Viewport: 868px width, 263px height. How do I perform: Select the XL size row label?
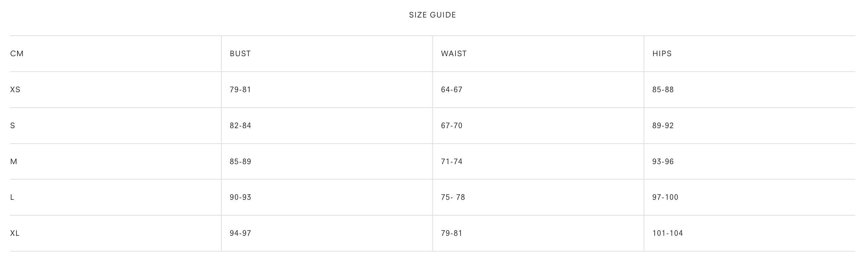(15, 233)
